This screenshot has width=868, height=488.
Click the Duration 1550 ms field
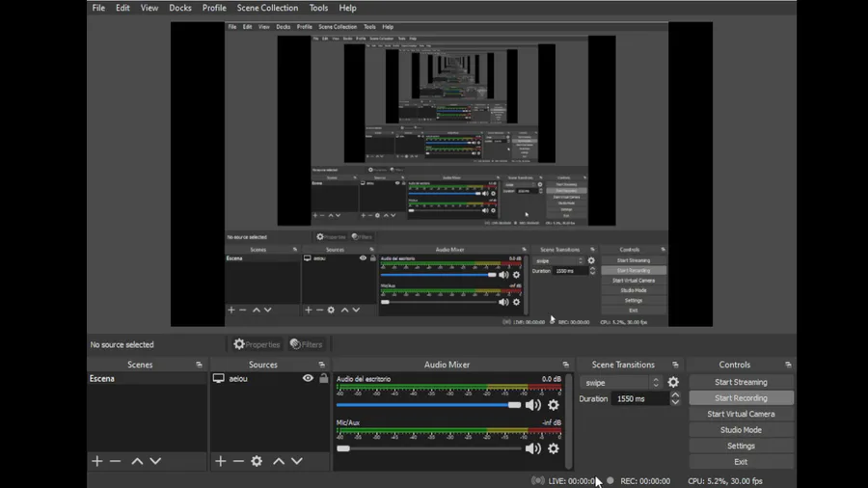(640, 399)
